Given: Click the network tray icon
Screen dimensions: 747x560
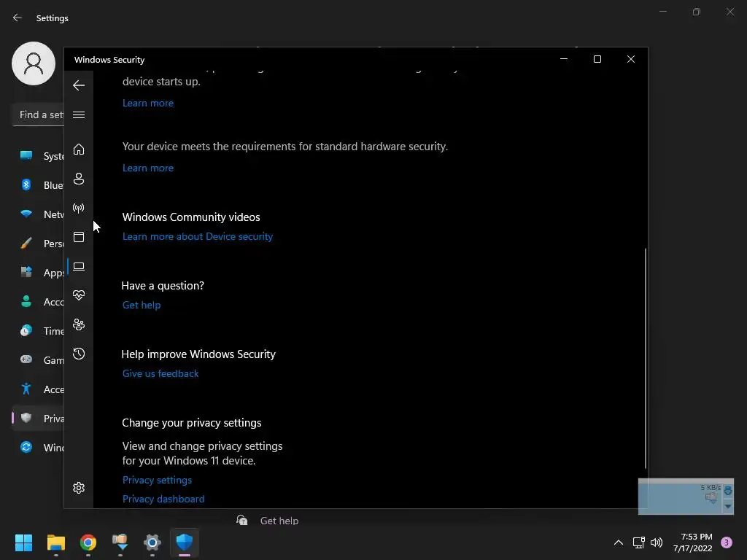Looking at the screenshot, I should [638, 542].
